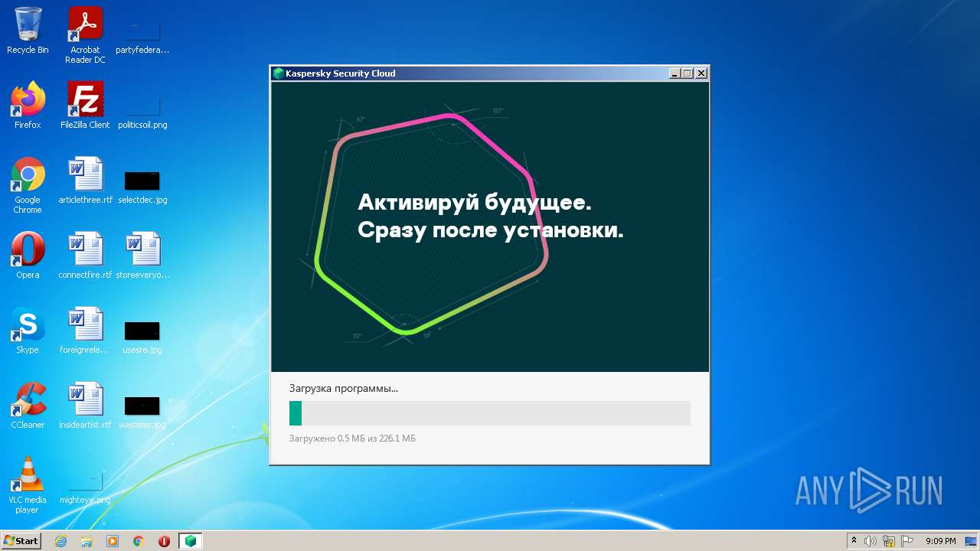
Task: Select connectfire.rtf document
Action: click(x=85, y=256)
